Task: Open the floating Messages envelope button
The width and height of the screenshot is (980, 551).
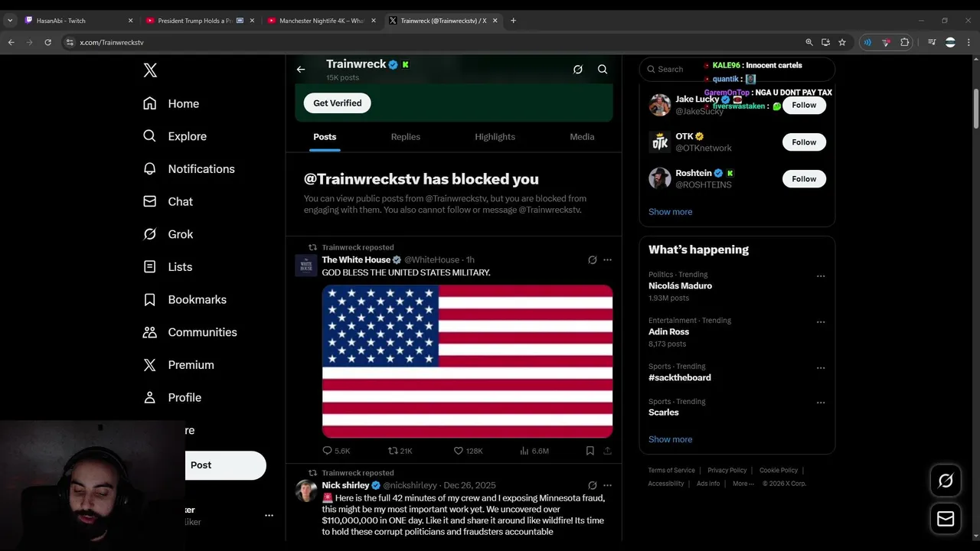Action: coord(946,519)
